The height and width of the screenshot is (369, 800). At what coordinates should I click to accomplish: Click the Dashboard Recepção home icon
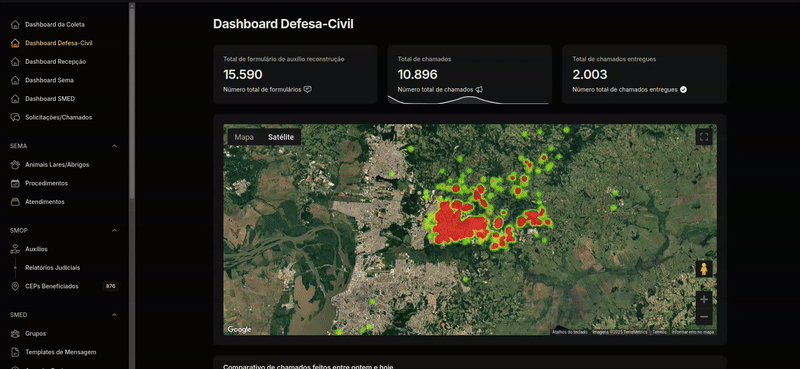15,62
